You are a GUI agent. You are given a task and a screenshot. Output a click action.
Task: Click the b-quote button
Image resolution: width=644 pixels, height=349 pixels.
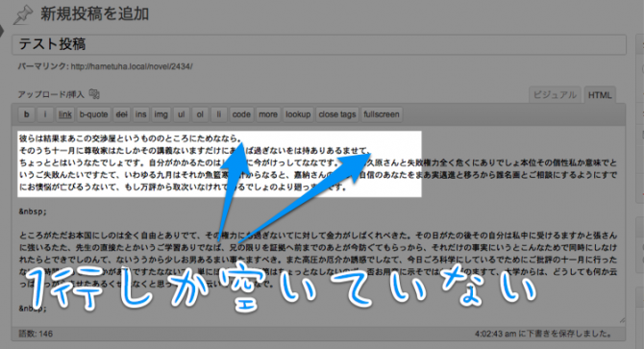coord(93,114)
